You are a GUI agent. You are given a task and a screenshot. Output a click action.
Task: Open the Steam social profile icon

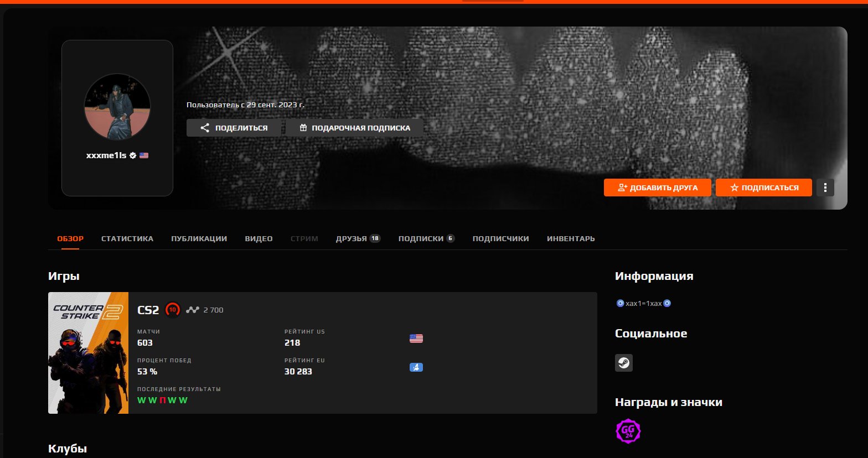click(x=624, y=363)
